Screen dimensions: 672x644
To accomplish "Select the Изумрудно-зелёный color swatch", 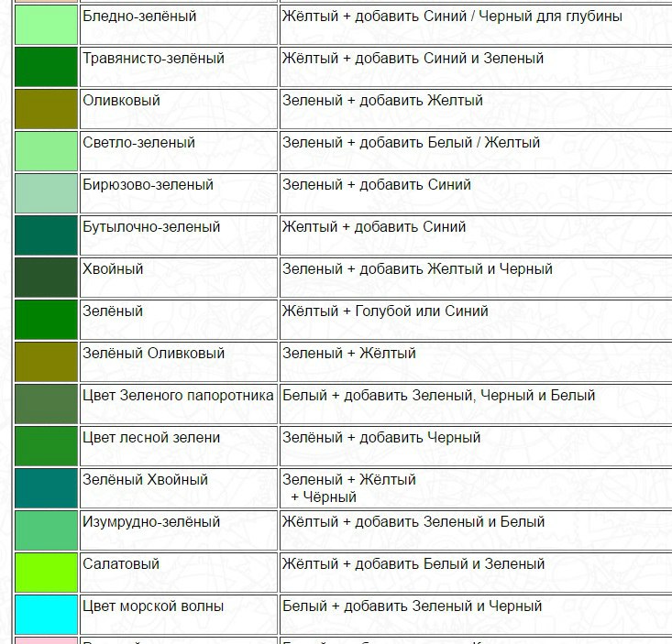I will tap(46, 530).
